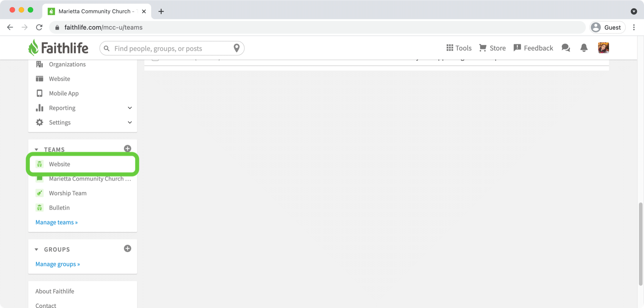This screenshot has width=644, height=308.
Task: Click the Settings gear icon
Action: [39, 122]
